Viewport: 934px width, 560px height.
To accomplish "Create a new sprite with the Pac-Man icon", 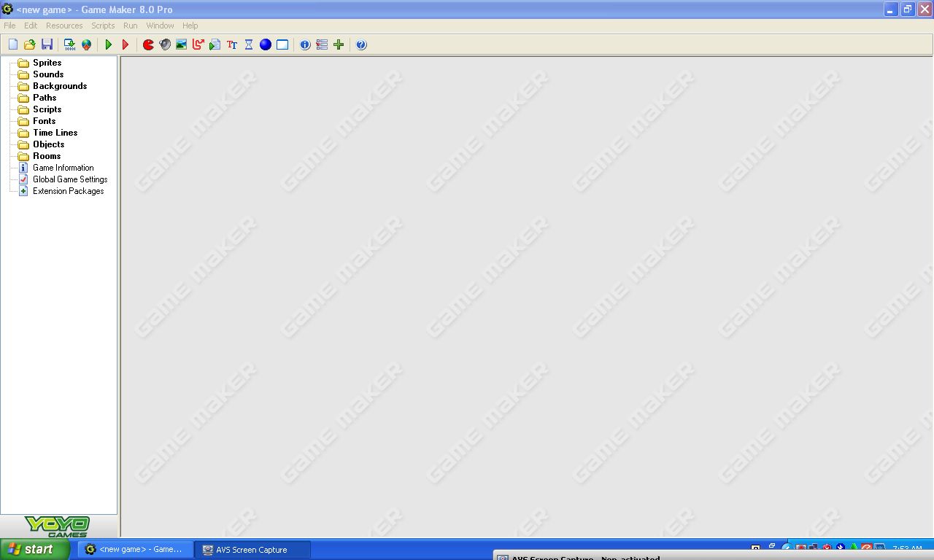I will click(148, 44).
